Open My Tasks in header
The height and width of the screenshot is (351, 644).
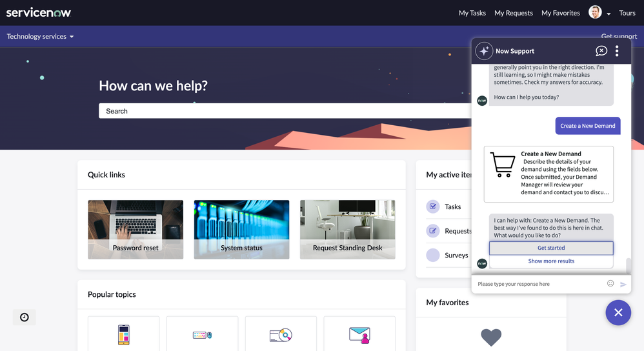point(472,13)
